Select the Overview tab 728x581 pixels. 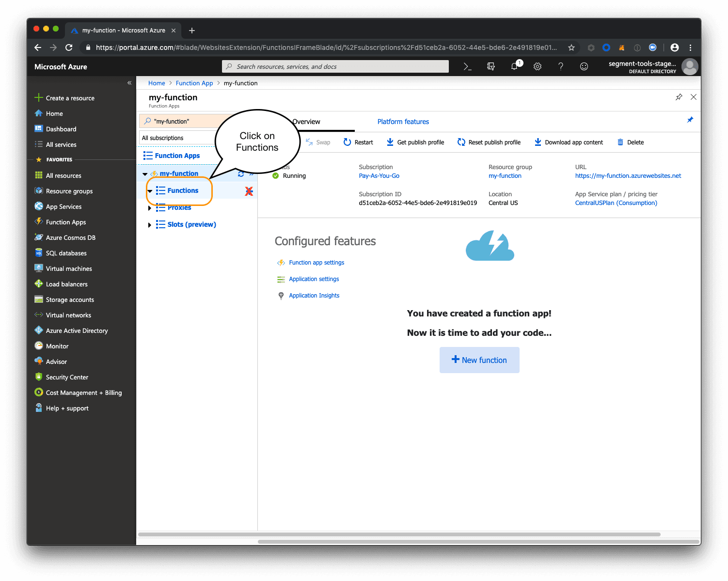(306, 122)
